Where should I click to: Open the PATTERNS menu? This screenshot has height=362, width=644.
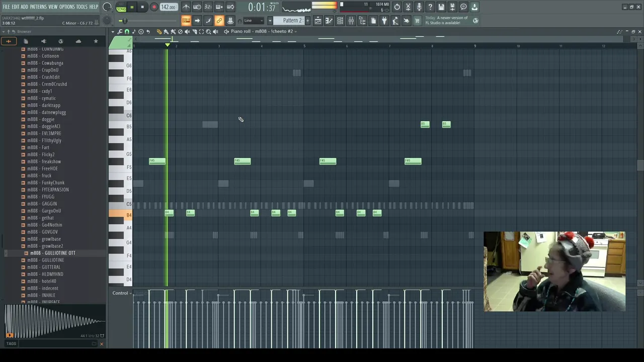point(38,7)
